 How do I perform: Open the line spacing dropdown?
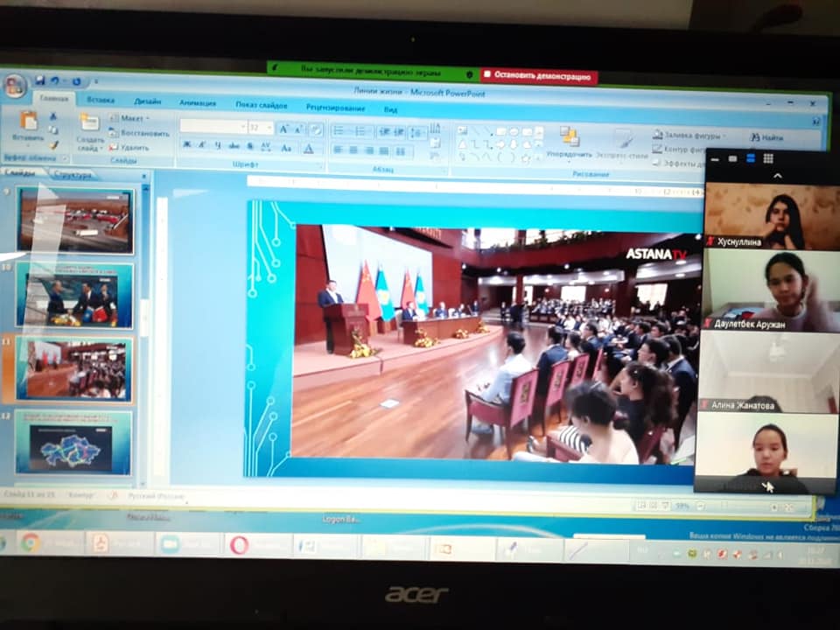[416, 133]
